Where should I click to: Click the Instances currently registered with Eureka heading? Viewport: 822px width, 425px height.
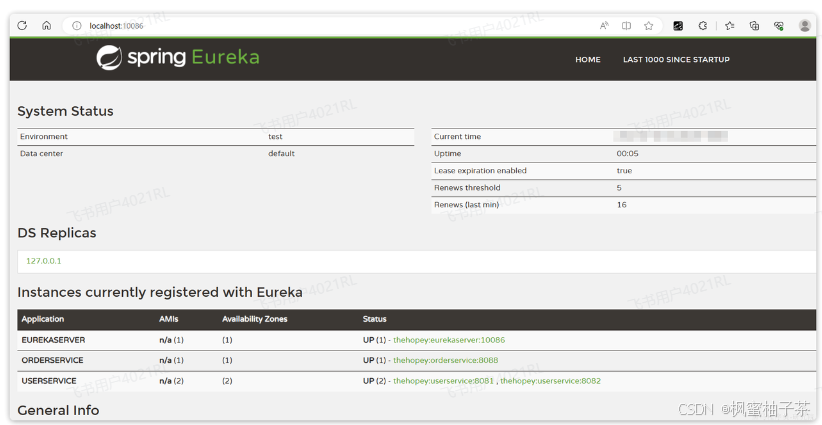tap(160, 292)
